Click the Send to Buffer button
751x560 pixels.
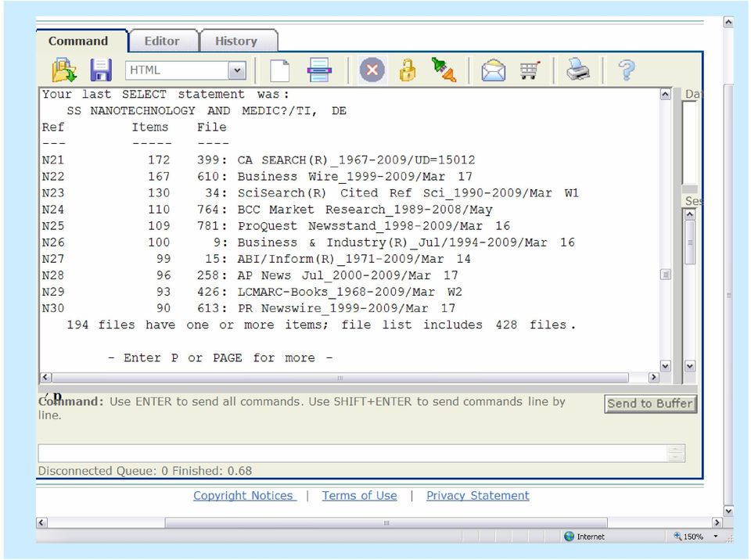pyautogui.click(x=650, y=404)
